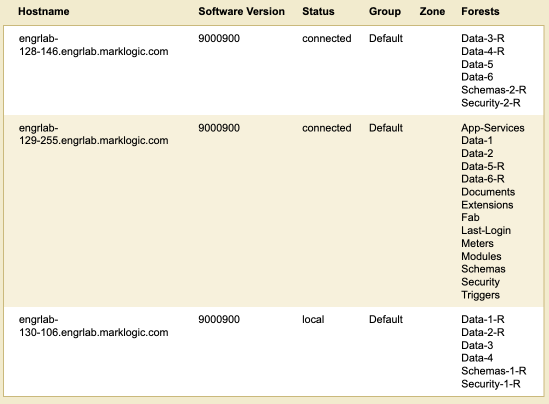Open the Data-4 forest
The height and width of the screenshot is (404, 549).
tap(477, 358)
